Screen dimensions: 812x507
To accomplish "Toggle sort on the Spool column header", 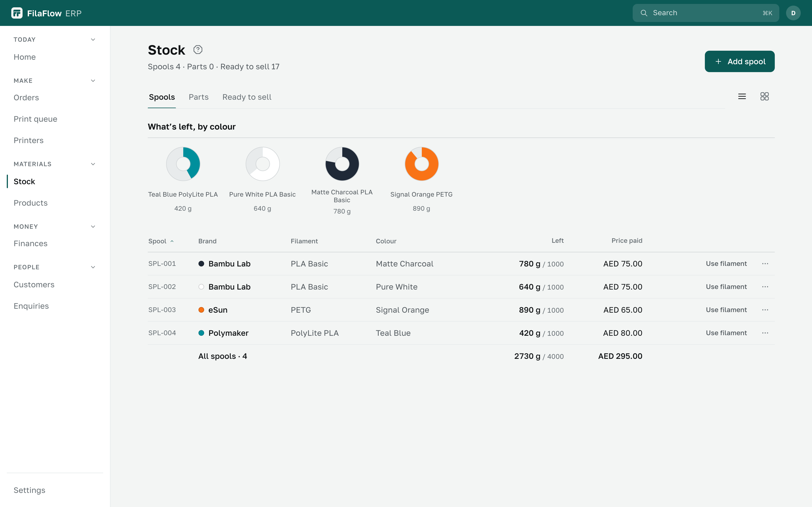I will pyautogui.click(x=161, y=241).
